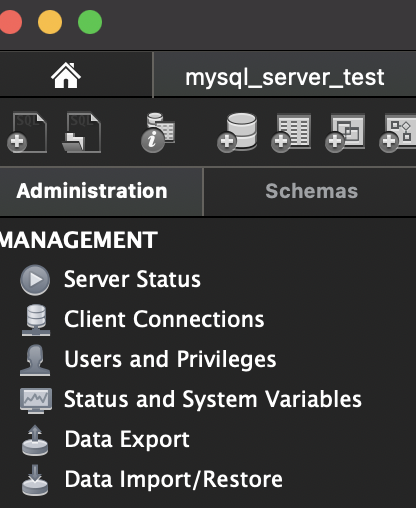Create a new stored procedure icon
Image resolution: width=416 pixels, height=508 pixels.
(397, 133)
